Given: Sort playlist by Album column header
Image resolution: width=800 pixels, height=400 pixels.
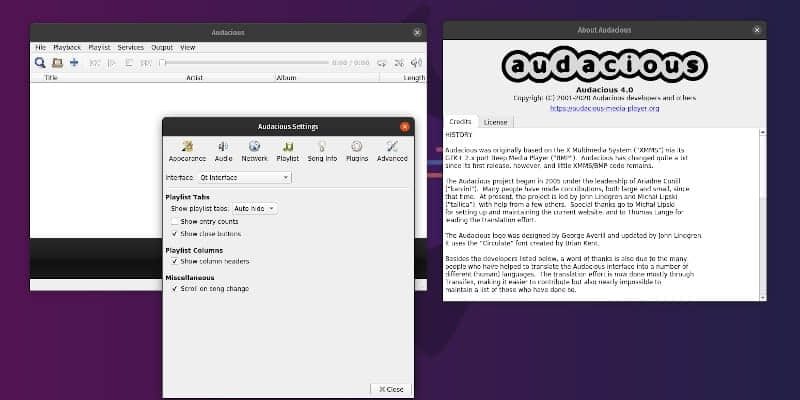Looking at the screenshot, I should point(286,78).
